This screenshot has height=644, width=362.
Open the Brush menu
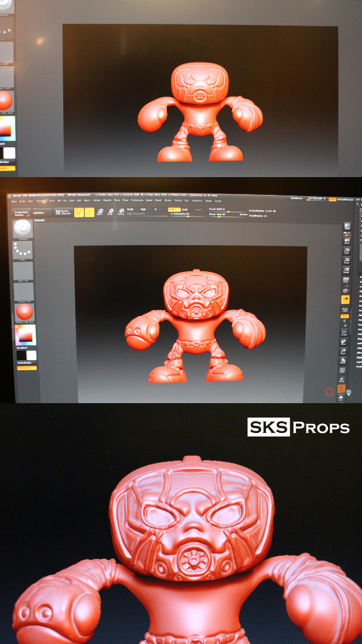[x=22, y=202]
